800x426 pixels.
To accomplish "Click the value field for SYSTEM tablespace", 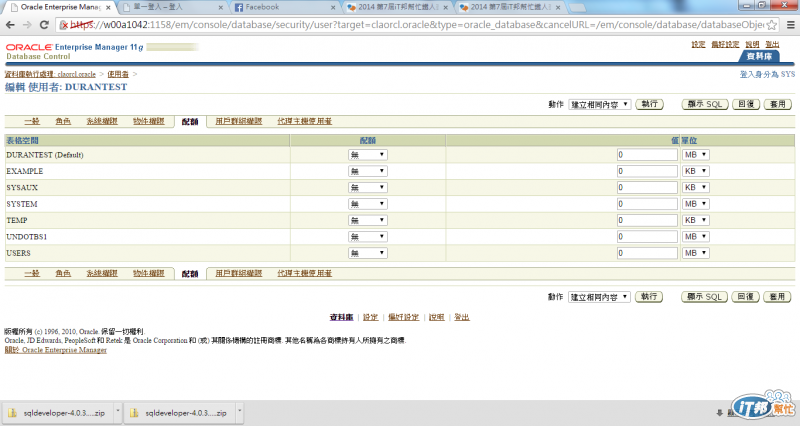I will pos(647,204).
